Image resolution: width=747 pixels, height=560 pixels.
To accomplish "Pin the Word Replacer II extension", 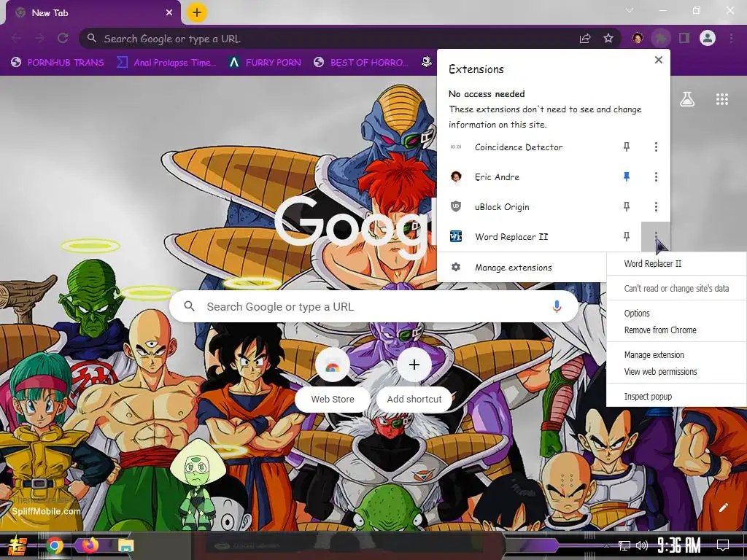I will (x=627, y=237).
